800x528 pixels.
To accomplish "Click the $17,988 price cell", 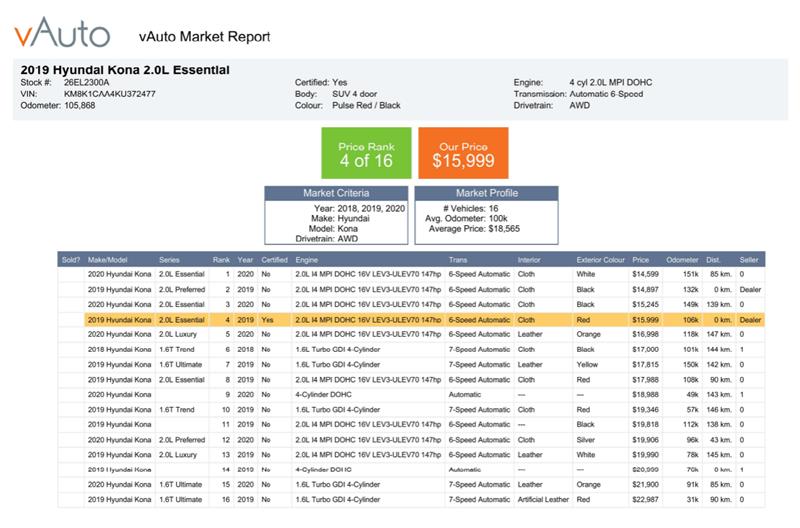I will (x=645, y=380).
